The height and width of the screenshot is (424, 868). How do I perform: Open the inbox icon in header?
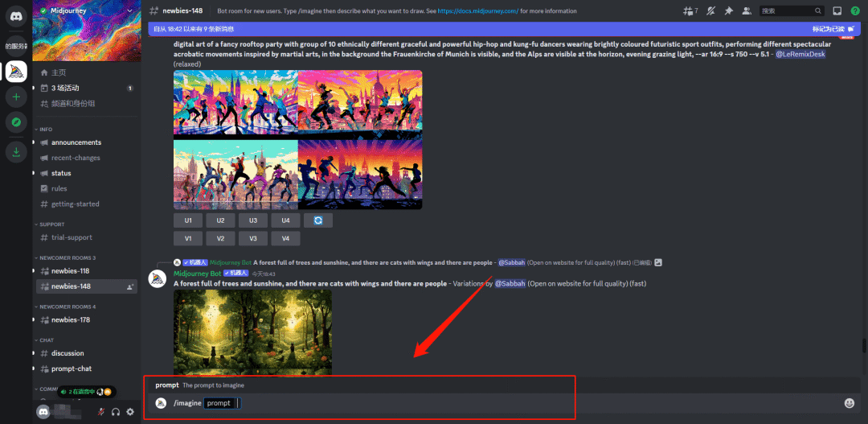coord(837,10)
